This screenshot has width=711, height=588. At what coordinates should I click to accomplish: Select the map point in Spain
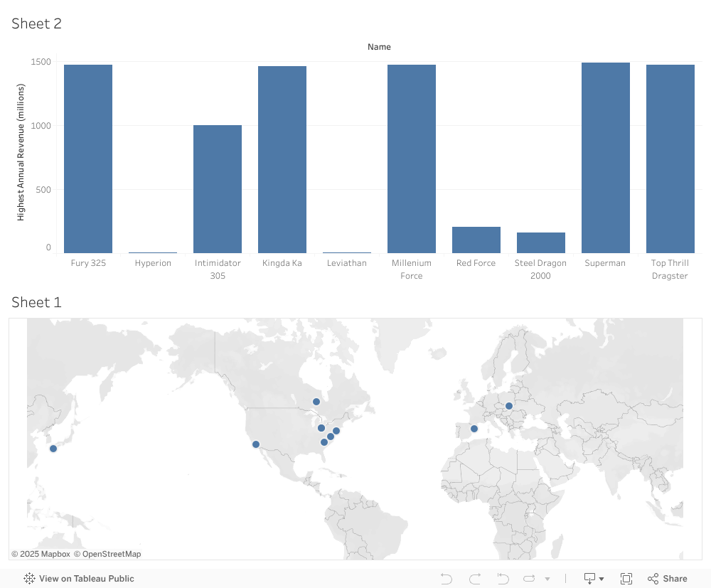click(x=474, y=429)
